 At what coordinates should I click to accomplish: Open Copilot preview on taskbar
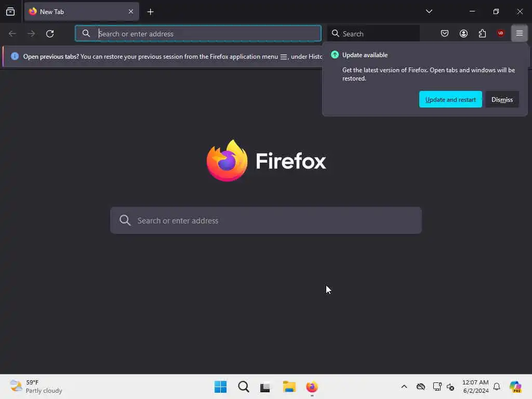click(x=515, y=387)
